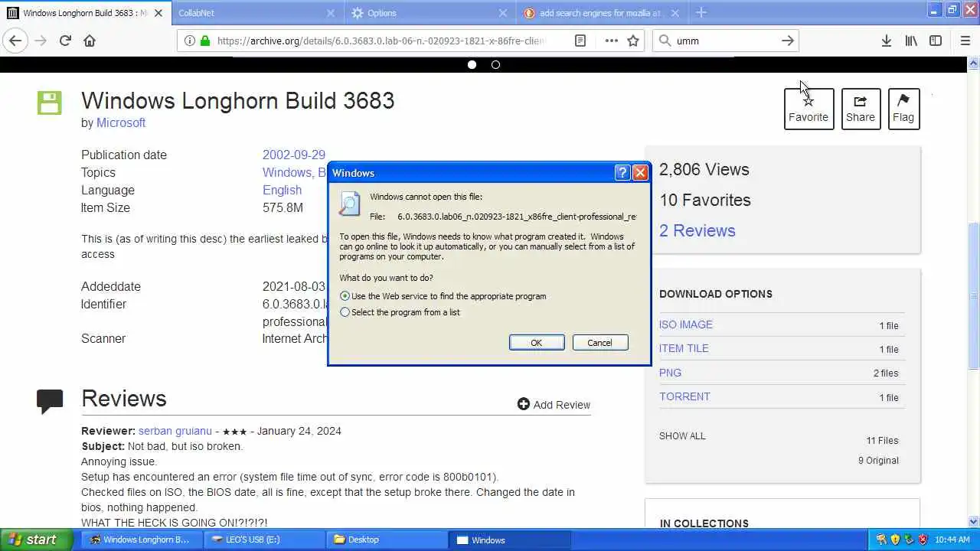
Task: Open the Library bookshelf icon
Action: [x=911, y=41]
